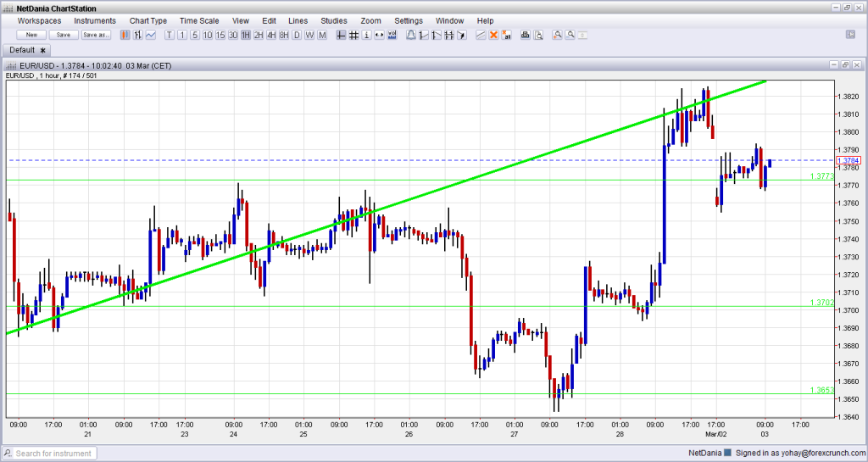Open the Window menu
Viewport: 868px width, 462px height.
[x=449, y=20]
